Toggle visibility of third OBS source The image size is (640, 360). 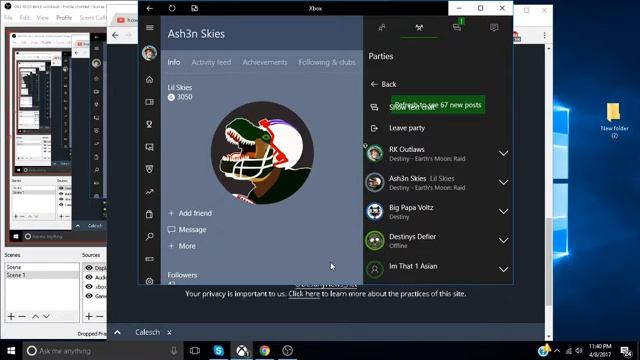[89, 286]
